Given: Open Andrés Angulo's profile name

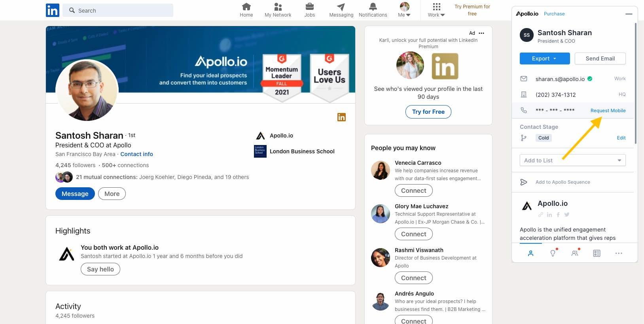Looking at the screenshot, I should 414,294.
